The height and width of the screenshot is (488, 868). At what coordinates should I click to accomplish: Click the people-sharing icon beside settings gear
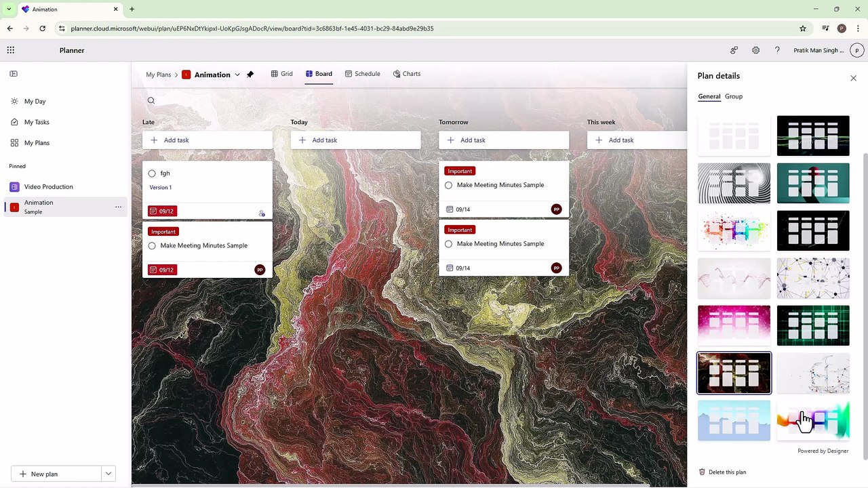(x=734, y=50)
